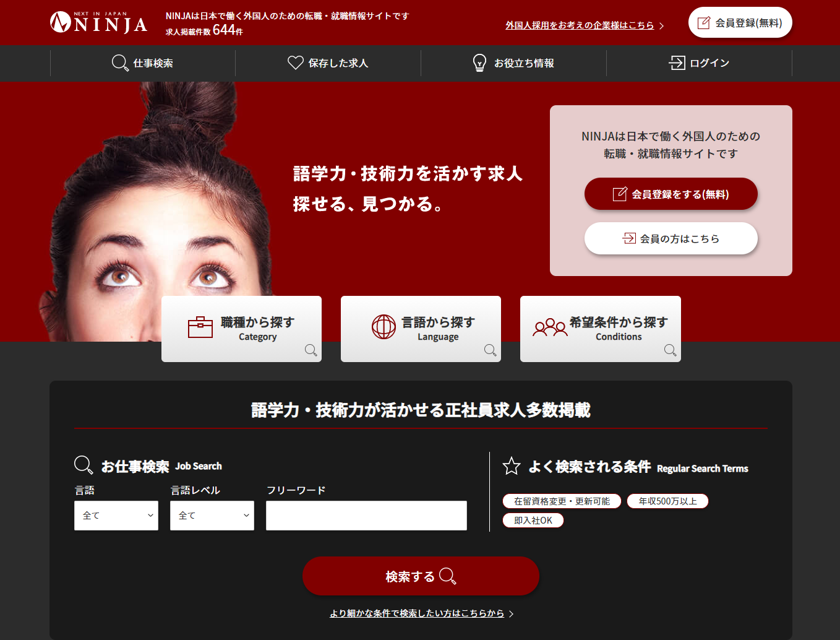Click the 求人掲載件数 644件 text in header
This screenshot has height=640, width=840.
[204, 30]
